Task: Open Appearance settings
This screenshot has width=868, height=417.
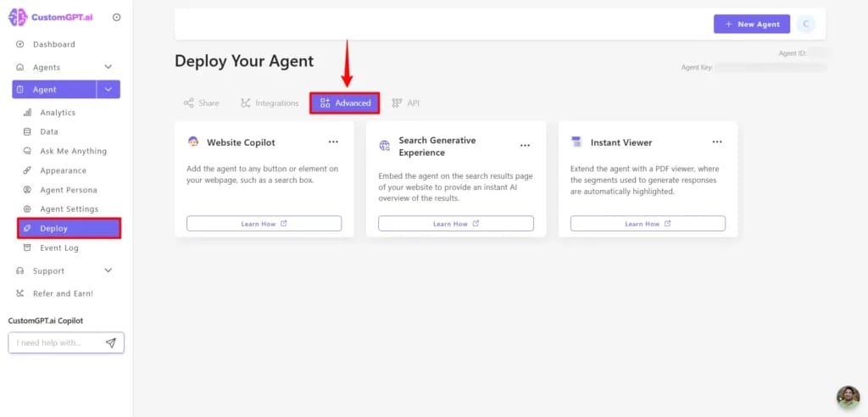Action: pos(63,170)
